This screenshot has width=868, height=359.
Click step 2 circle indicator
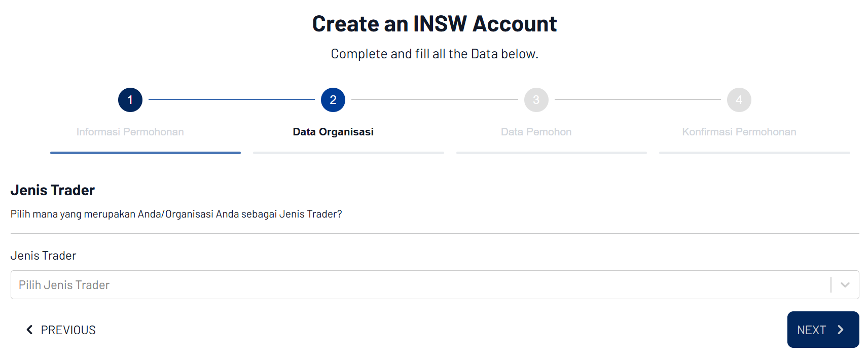point(333,100)
